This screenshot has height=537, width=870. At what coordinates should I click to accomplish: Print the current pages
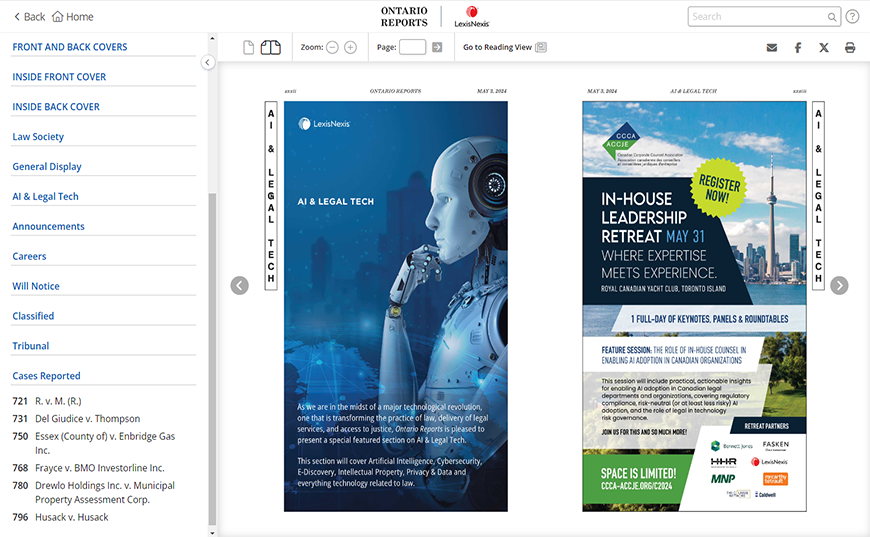[850, 47]
